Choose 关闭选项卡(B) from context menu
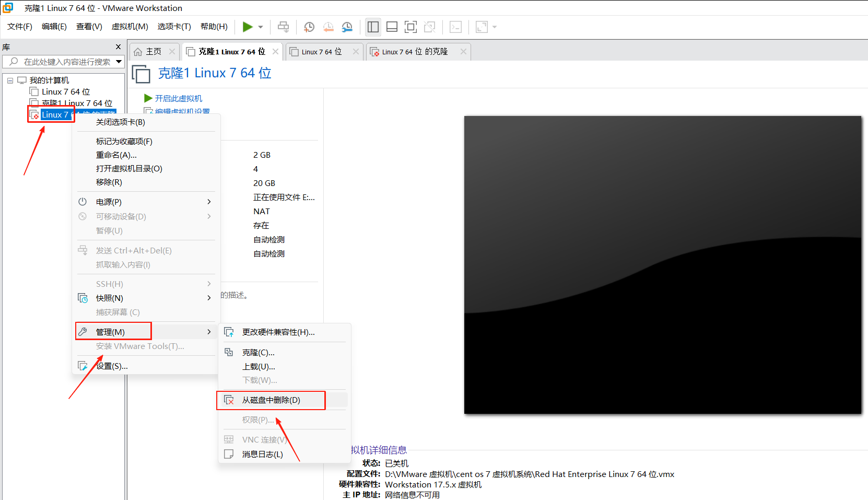The width and height of the screenshot is (868, 500). 146,122
